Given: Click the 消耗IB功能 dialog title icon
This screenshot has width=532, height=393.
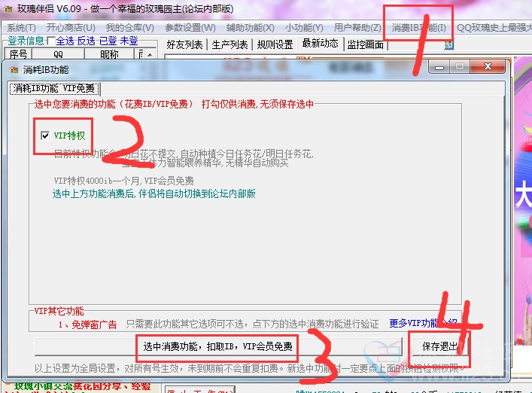Looking at the screenshot, I should pyautogui.click(x=14, y=70).
